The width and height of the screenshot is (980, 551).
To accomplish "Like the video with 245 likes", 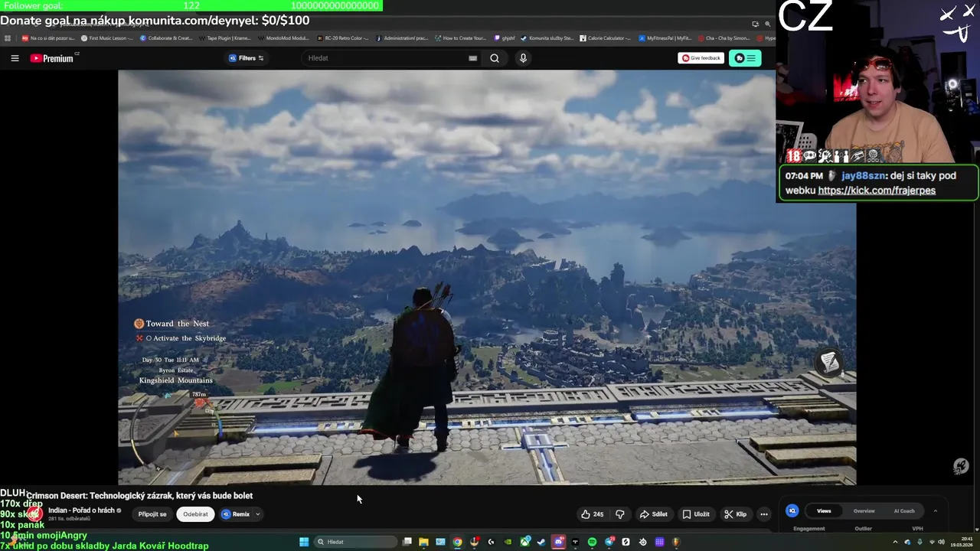I will coord(592,514).
